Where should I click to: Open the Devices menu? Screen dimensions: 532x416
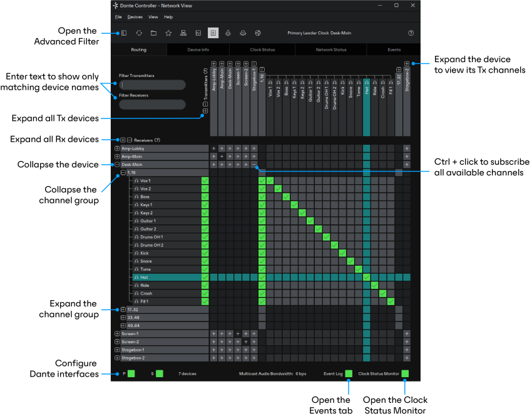(135, 17)
